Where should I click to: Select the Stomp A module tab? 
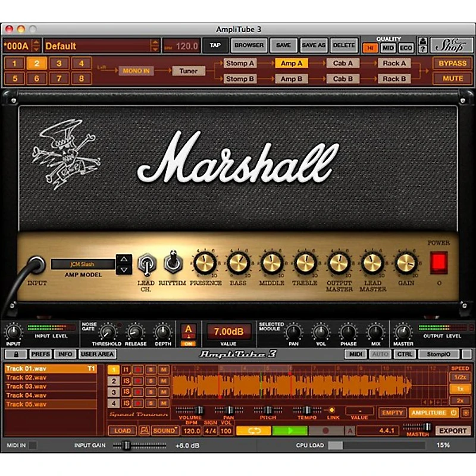(240, 64)
